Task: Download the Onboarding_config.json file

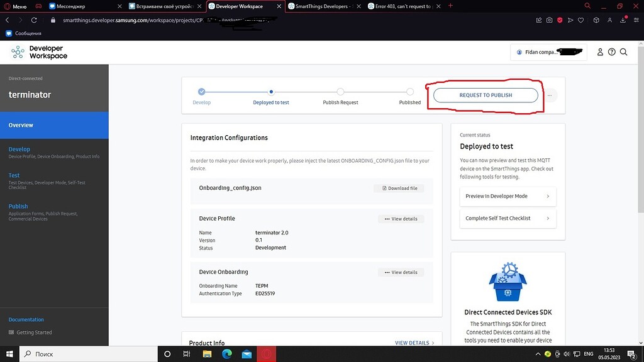Action: tap(399, 187)
